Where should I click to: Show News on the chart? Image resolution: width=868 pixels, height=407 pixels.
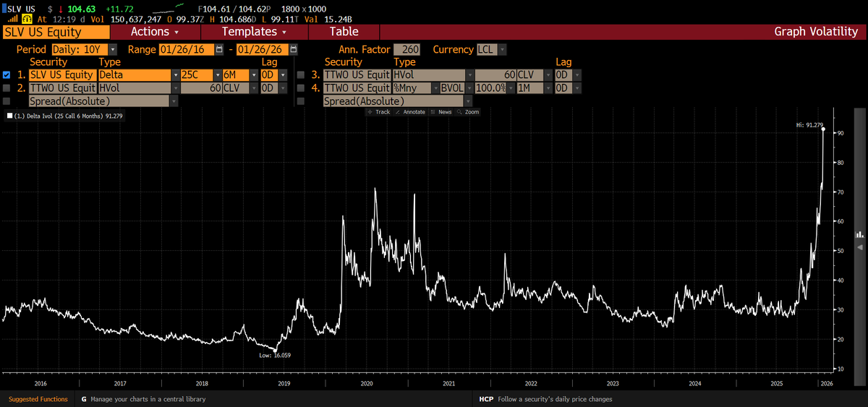coord(441,112)
